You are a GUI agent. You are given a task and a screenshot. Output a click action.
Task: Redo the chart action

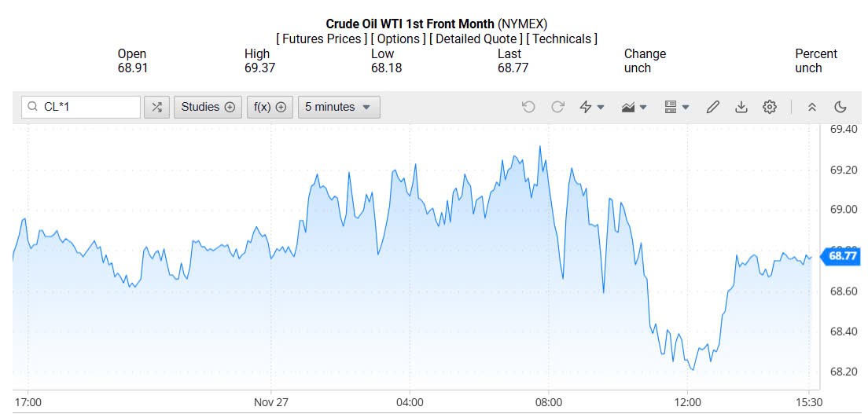tap(557, 107)
